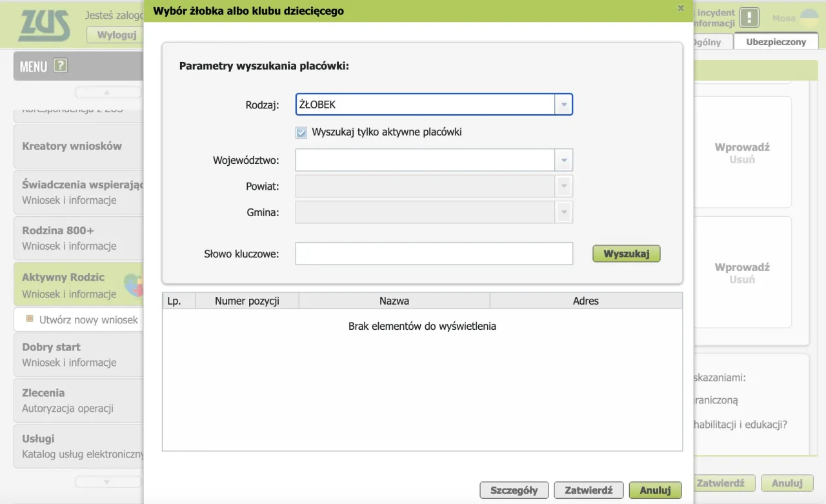Switch language via the Ukrainian flag icon

[x=809, y=18]
